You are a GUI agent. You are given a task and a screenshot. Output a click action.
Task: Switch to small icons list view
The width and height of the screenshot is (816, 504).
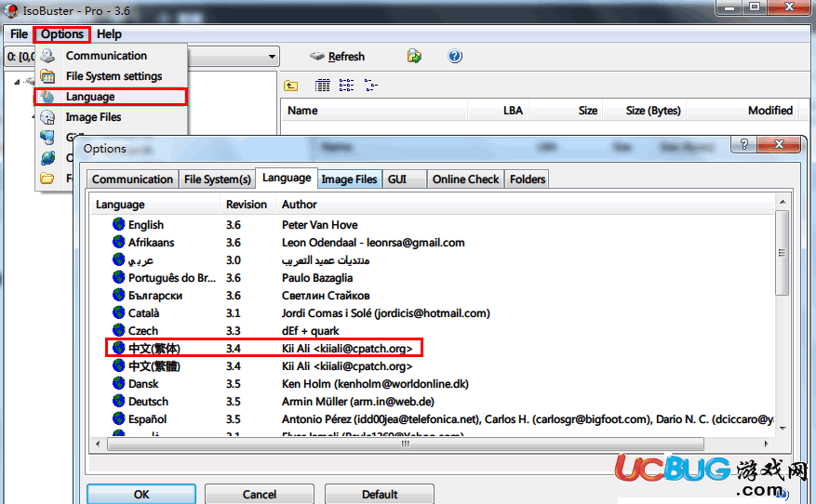click(347, 86)
